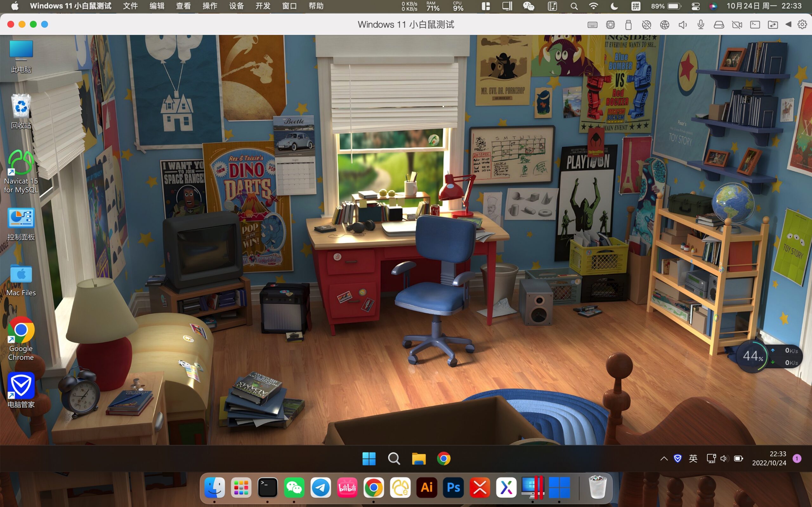Click the Siri icon in the menu bar
The image size is (812, 507).
[x=713, y=6]
